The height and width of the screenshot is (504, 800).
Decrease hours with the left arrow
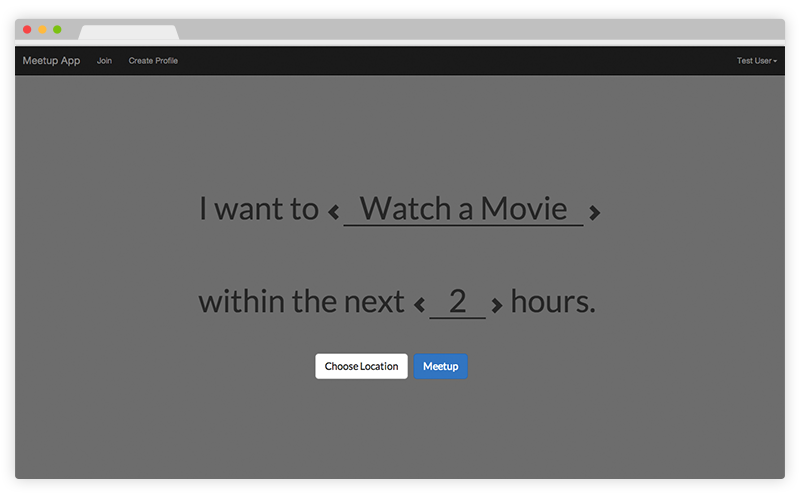[419, 305]
